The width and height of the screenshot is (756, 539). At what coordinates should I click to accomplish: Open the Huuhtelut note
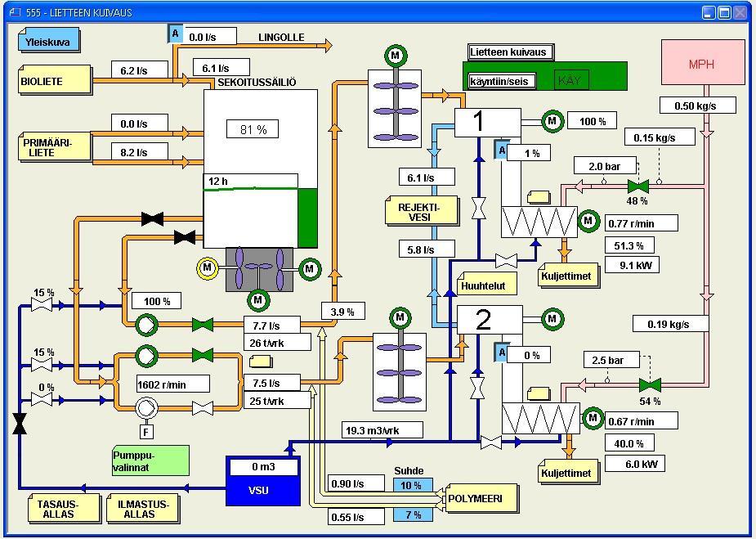(486, 285)
